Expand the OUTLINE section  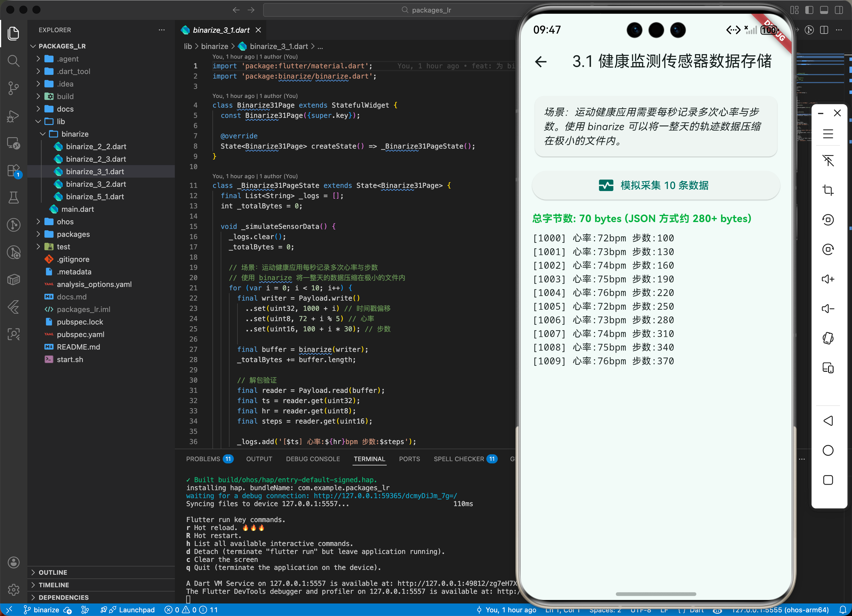[x=53, y=572]
